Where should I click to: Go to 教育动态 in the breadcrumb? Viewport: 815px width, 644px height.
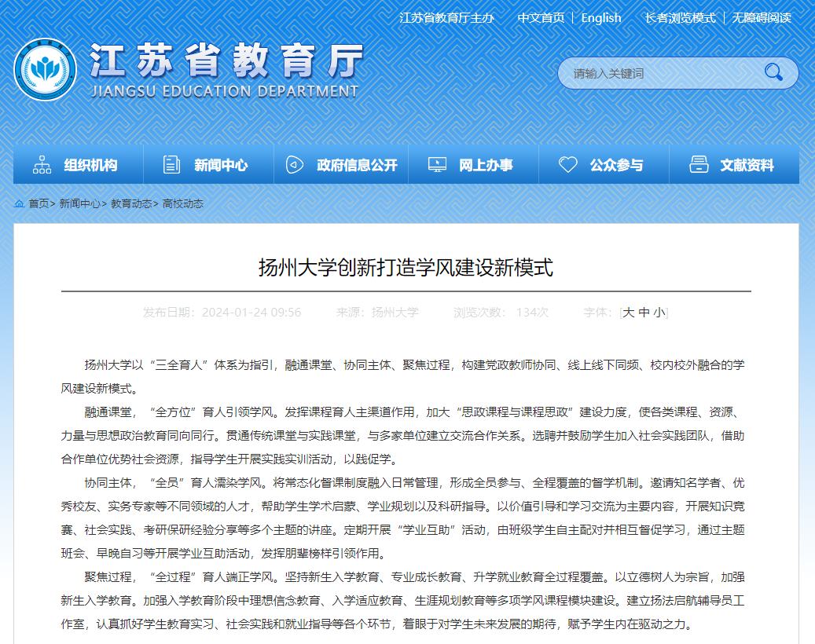pos(130,203)
